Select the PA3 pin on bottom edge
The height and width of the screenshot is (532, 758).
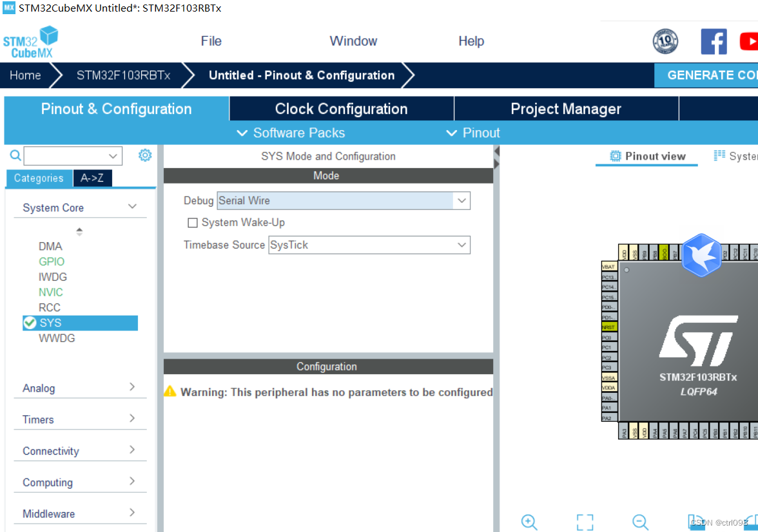click(624, 431)
